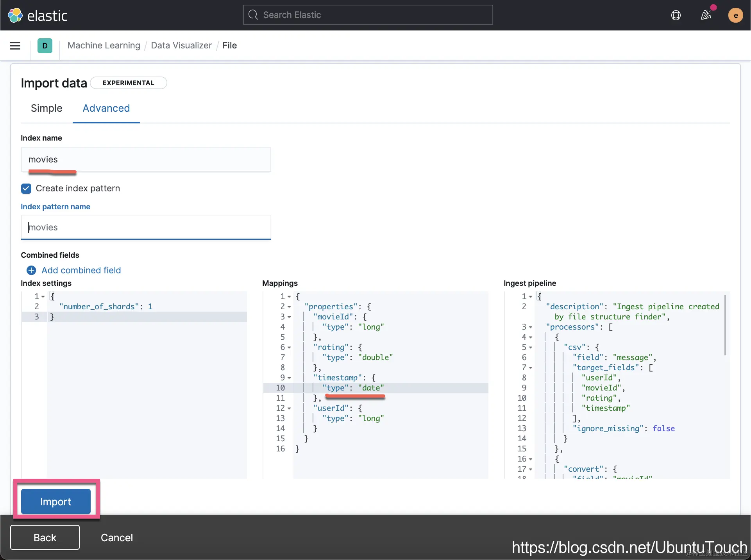Click the Index name input field
The height and width of the screenshot is (560, 751).
click(x=146, y=159)
